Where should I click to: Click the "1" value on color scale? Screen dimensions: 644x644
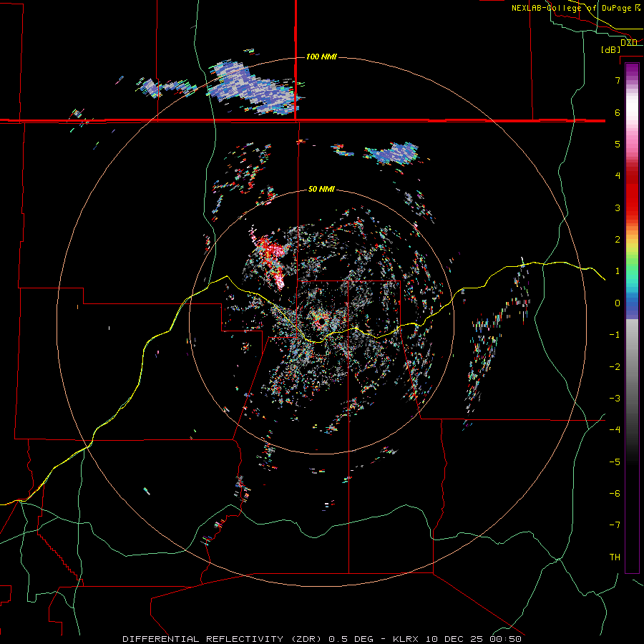(x=618, y=271)
